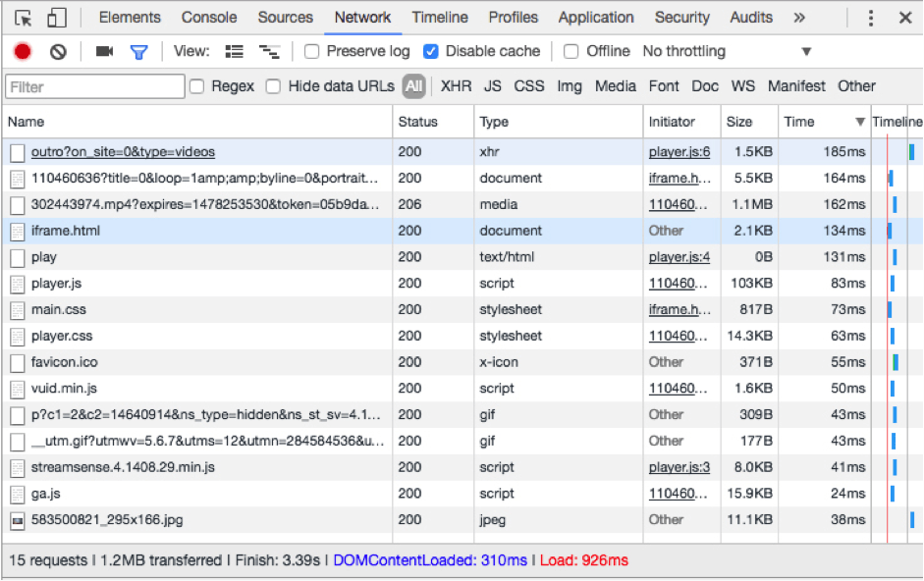Click the inspect element cursor icon
Image resolution: width=924 pixels, height=581 pixels.
click(24, 18)
